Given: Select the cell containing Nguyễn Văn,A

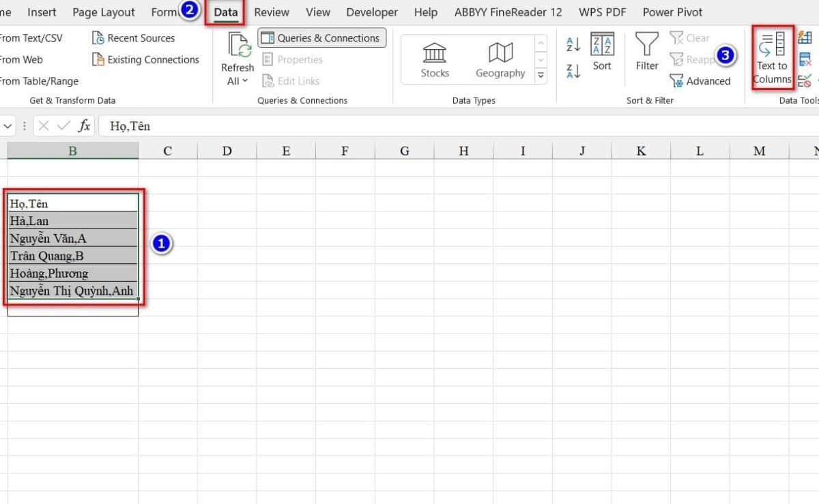Looking at the screenshot, I should (72, 238).
